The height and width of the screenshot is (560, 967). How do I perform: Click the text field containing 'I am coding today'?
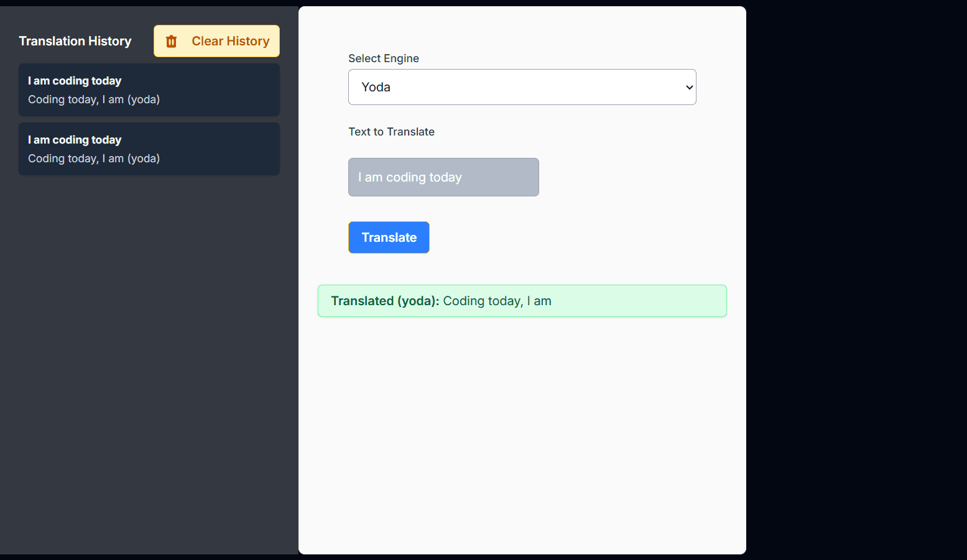[x=443, y=177]
